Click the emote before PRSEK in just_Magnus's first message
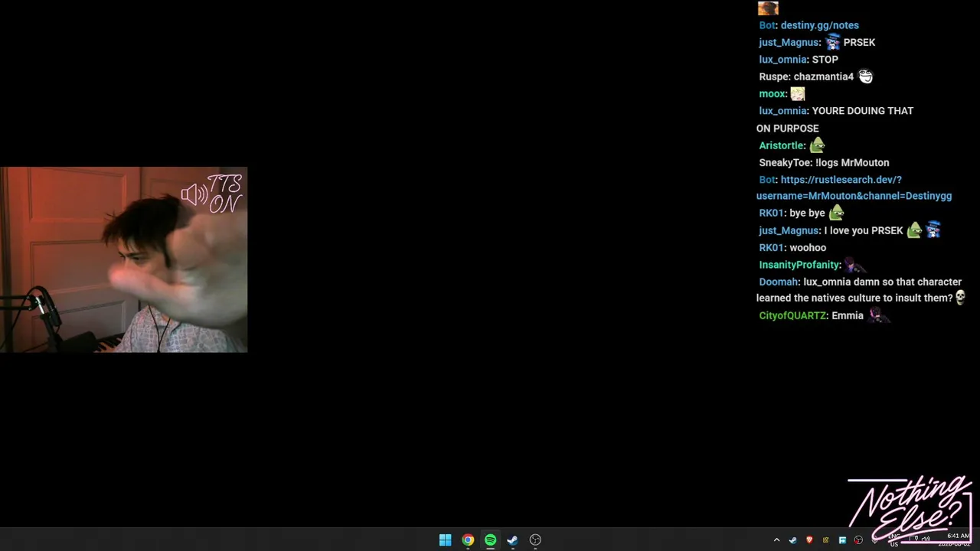This screenshot has width=980, height=551. (832, 42)
